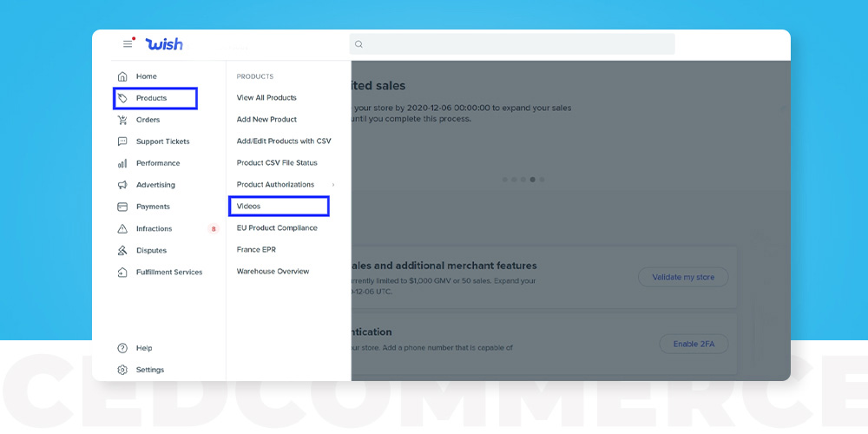Click the Infractions warning triangle icon
868x434 pixels.
click(x=122, y=228)
